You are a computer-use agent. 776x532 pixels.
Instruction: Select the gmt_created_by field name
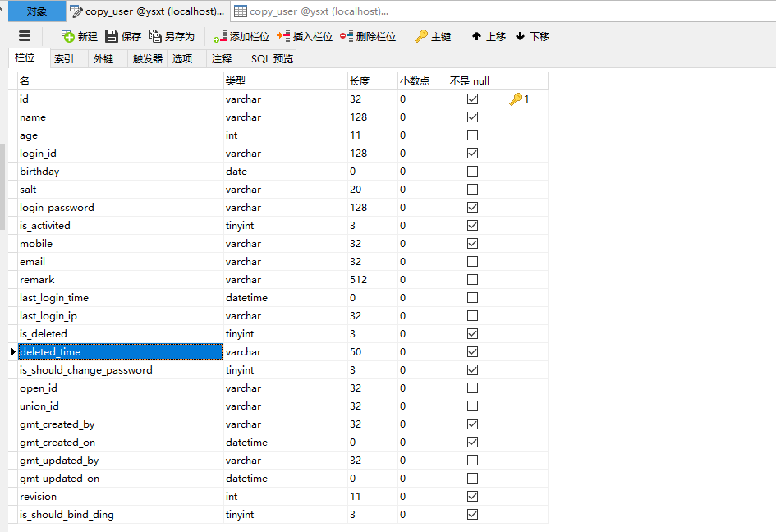click(x=57, y=424)
